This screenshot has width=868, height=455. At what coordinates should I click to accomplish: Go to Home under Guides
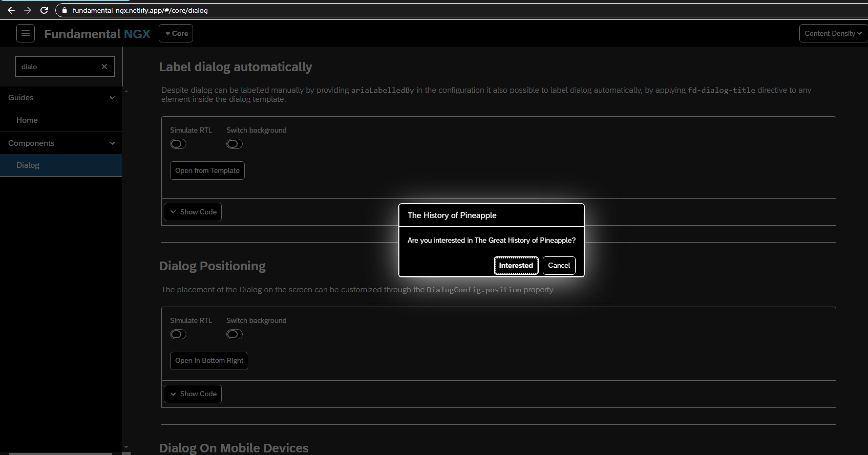[x=27, y=120]
